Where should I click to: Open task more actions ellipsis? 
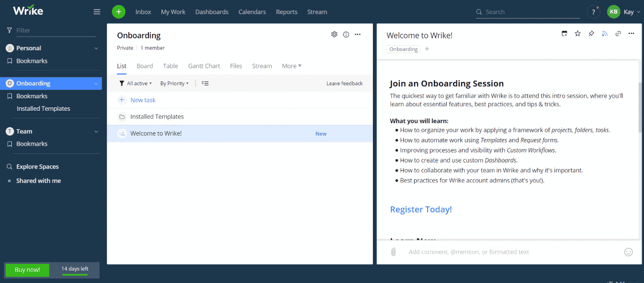(631, 34)
